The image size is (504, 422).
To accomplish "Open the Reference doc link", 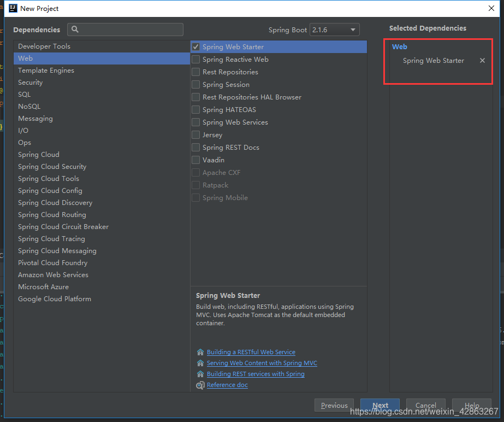I will [227, 385].
